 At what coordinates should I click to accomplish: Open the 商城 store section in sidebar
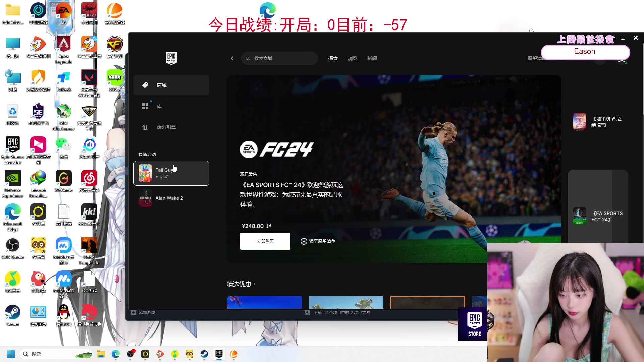171,85
